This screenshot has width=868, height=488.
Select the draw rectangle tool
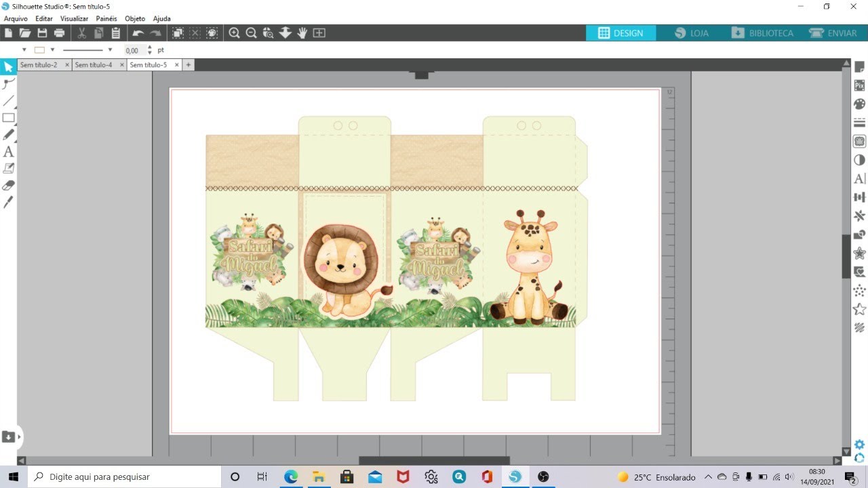(x=8, y=118)
